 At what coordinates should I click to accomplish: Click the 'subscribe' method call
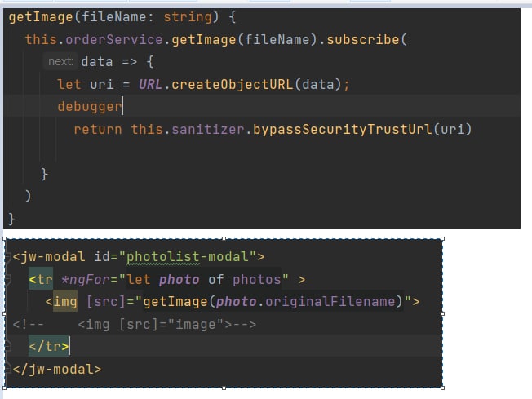pos(363,40)
